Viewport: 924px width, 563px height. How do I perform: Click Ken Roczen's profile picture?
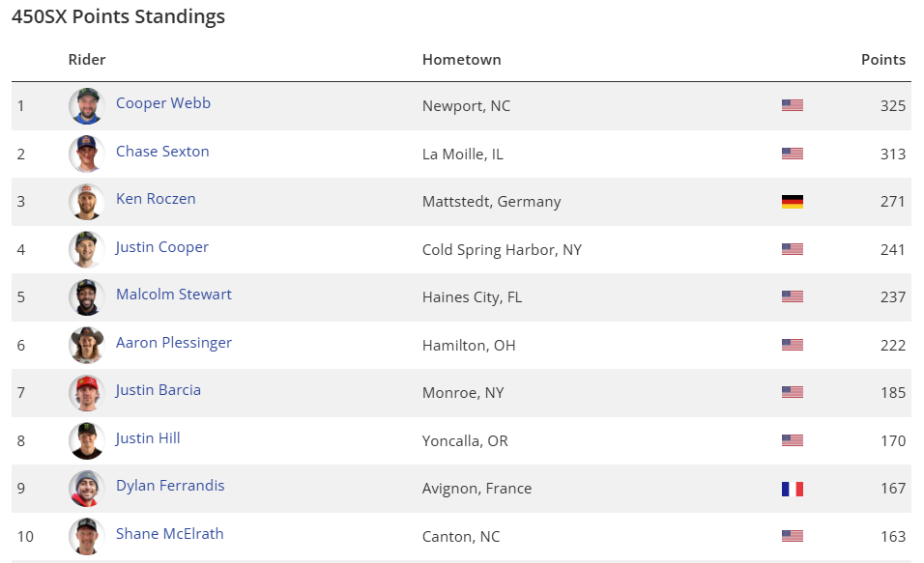[x=86, y=202]
